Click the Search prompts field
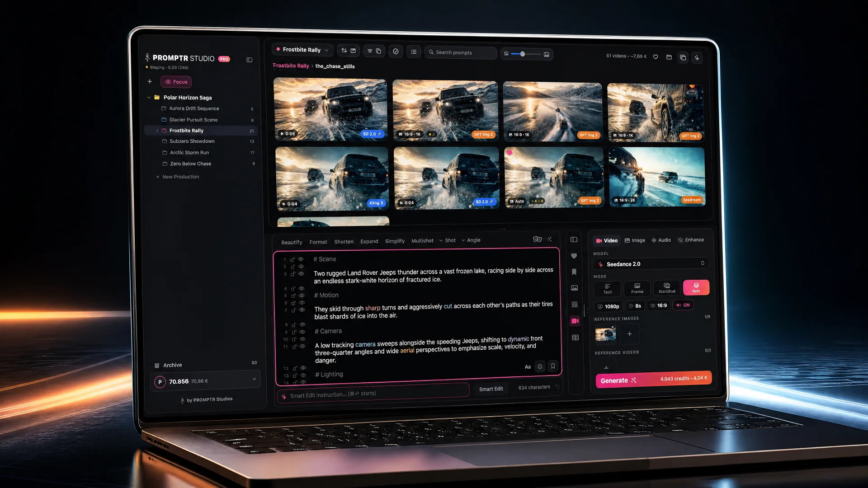Image resolution: width=868 pixels, height=488 pixels. pyautogui.click(x=461, y=53)
